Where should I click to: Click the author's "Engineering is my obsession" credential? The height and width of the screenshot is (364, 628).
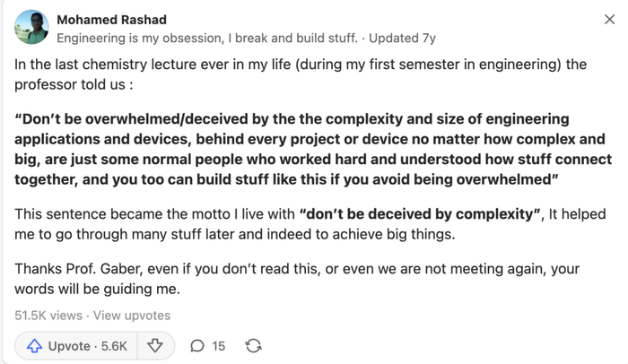pyautogui.click(x=206, y=39)
